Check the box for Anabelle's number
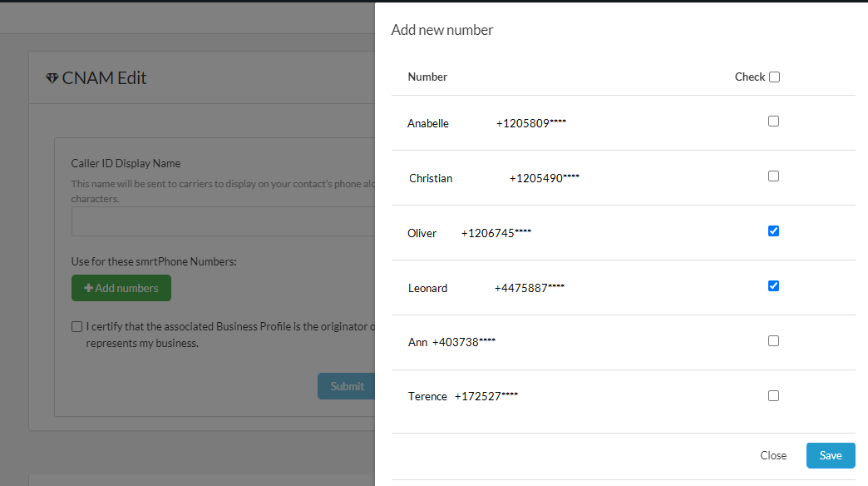The image size is (868, 486). pyautogui.click(x=773, y=121)
